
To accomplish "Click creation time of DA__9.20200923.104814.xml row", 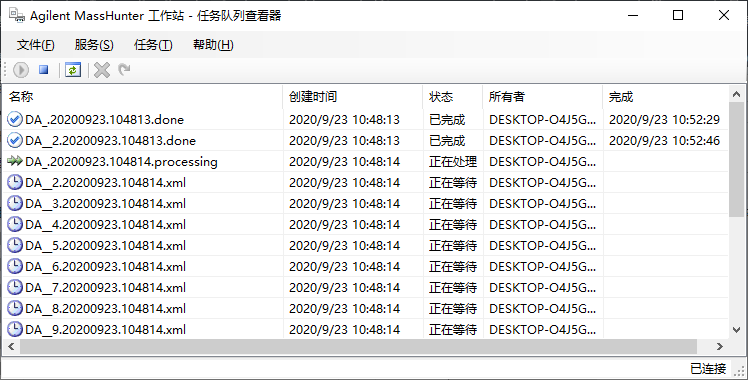I will (344, 329).
